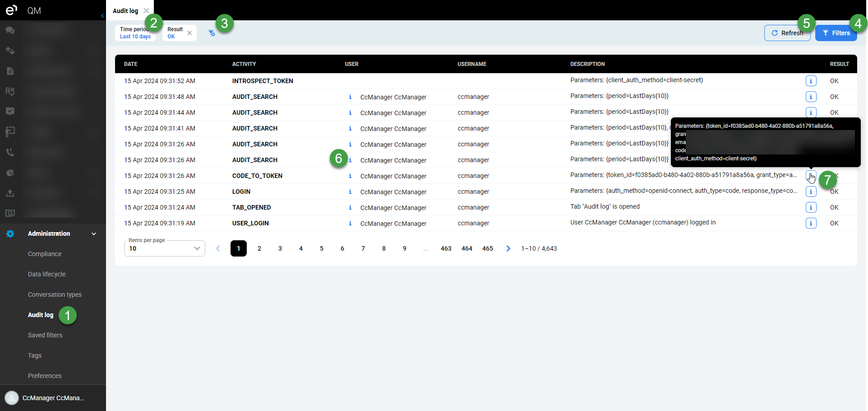This screenshot has width=868, height=411.
Task: Open details icon for USER_LOGIN row
Action: coord(811,223)
